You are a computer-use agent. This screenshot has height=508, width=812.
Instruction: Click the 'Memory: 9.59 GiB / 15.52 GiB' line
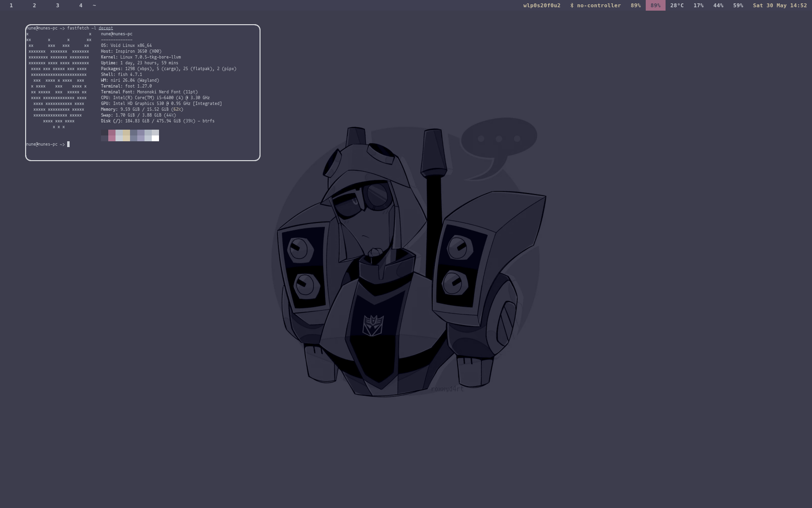[142, 109]
